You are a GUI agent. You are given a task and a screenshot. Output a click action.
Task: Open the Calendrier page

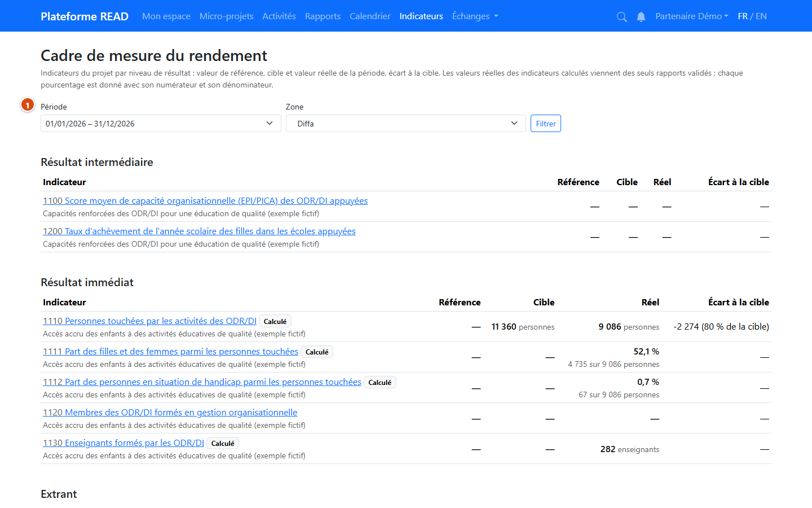pyautogui.click(x=370, y=16)
